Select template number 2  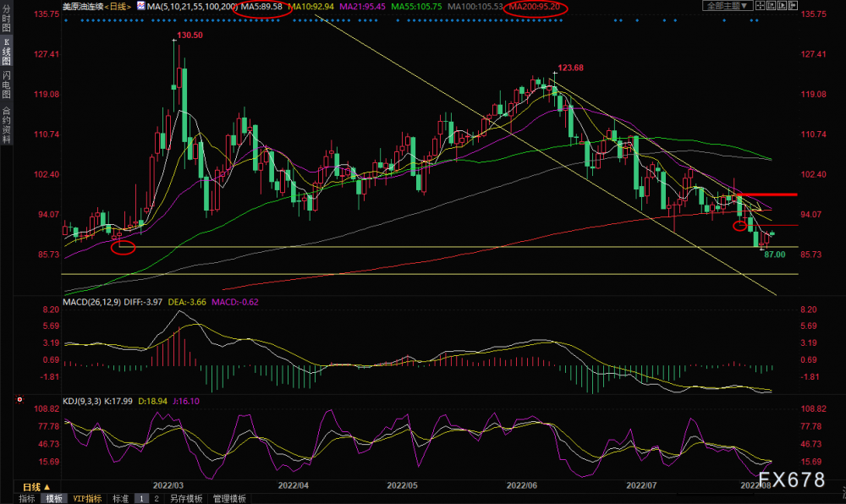157,499
